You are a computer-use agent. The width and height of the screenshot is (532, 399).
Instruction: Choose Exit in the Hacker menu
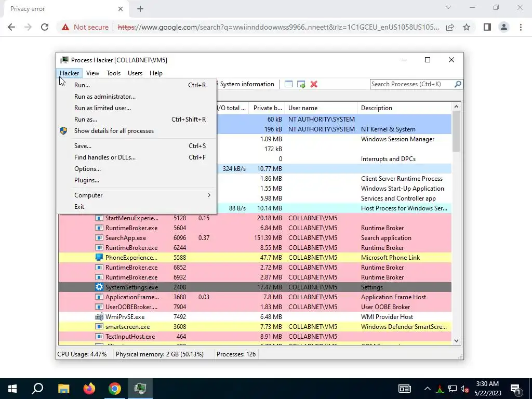click(x=137, y=207)
